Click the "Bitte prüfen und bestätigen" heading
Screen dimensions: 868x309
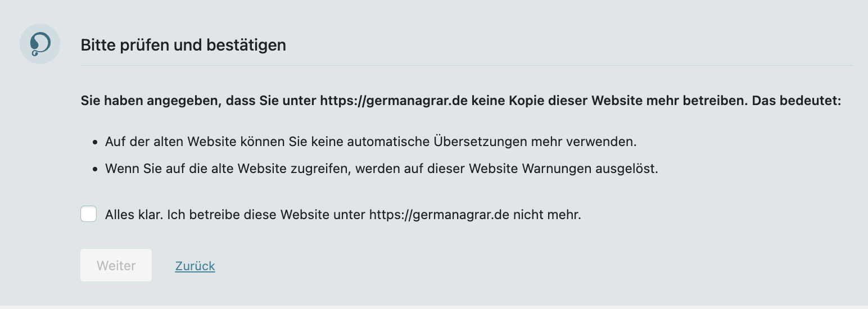coord(183,45)
